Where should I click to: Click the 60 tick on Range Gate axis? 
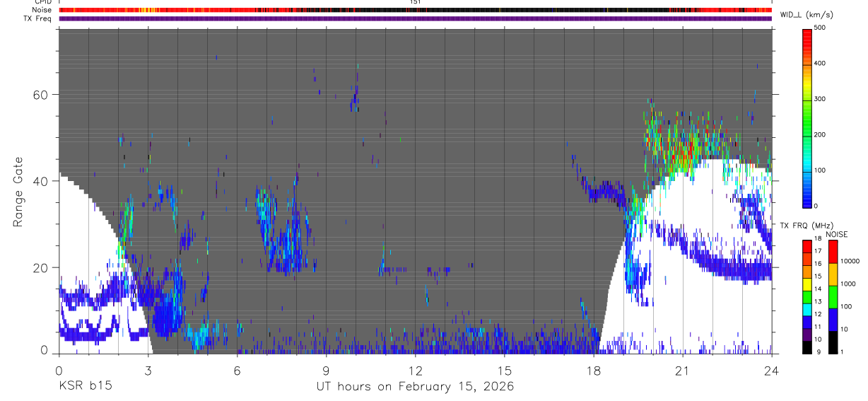(42, 95)
